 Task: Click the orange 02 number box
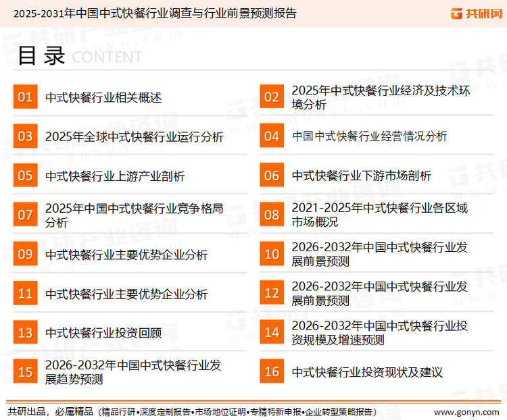click(272, 97)
